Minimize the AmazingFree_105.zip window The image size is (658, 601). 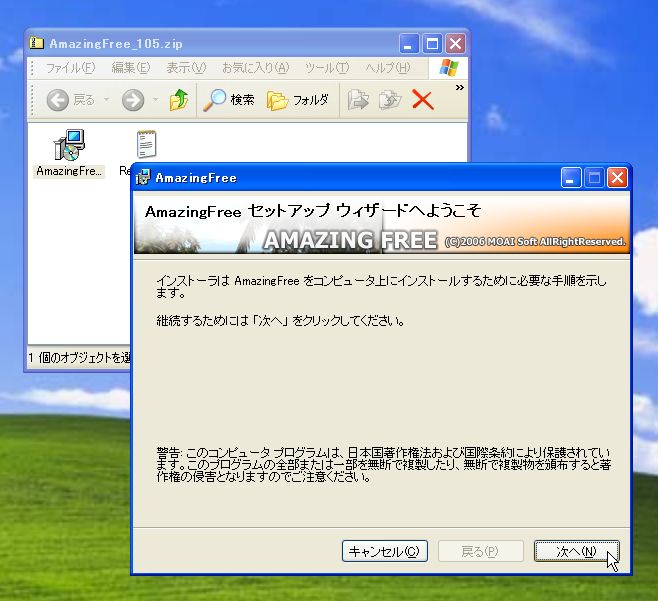pos(409,43)
